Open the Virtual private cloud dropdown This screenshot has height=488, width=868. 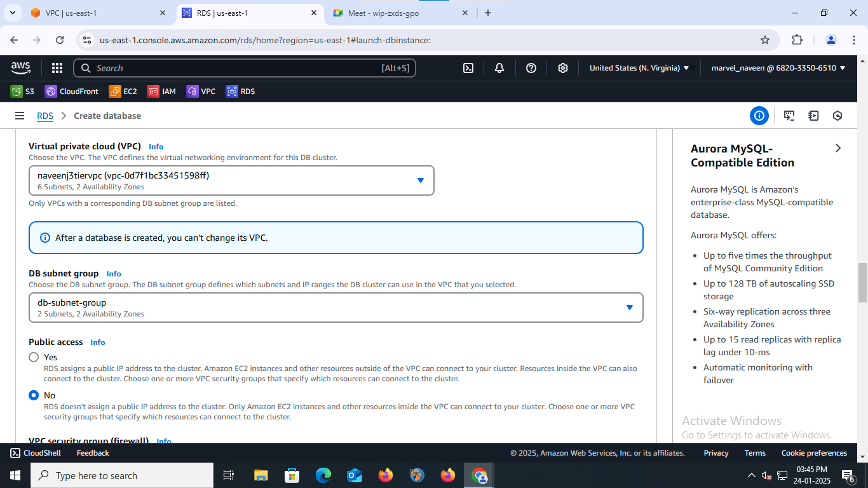point(231,180)
